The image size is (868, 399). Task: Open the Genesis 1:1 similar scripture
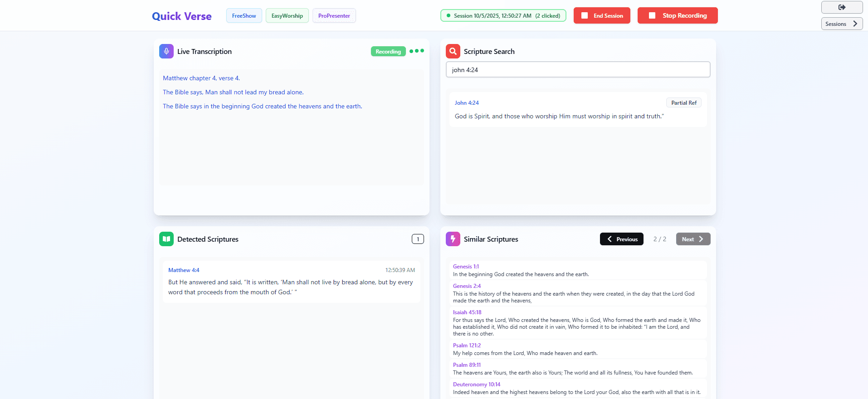coord(466,267)
